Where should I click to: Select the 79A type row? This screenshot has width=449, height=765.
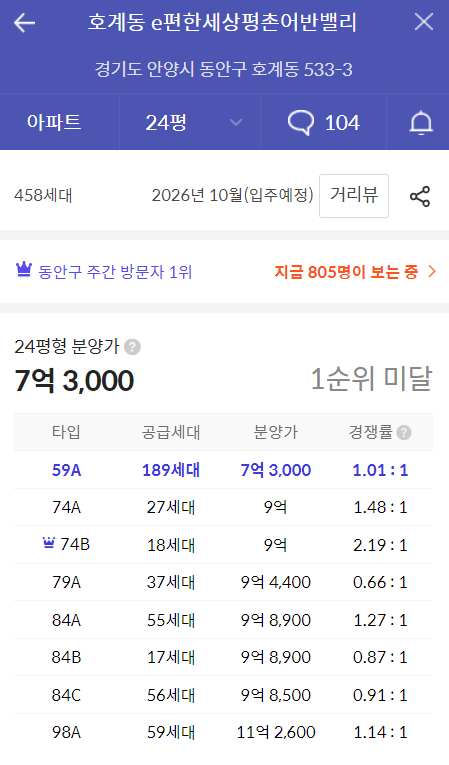point(224,582)
